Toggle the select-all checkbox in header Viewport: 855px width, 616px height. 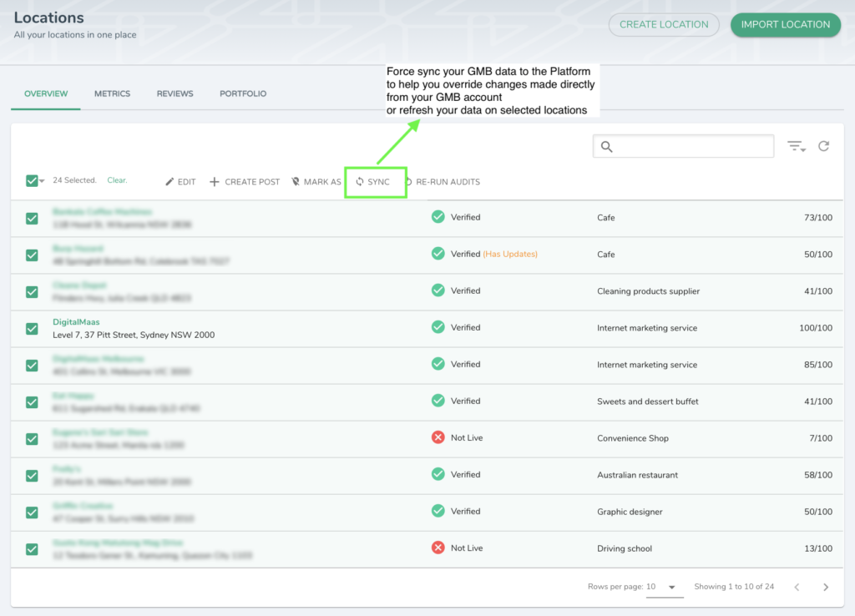(x=32, y=180)
